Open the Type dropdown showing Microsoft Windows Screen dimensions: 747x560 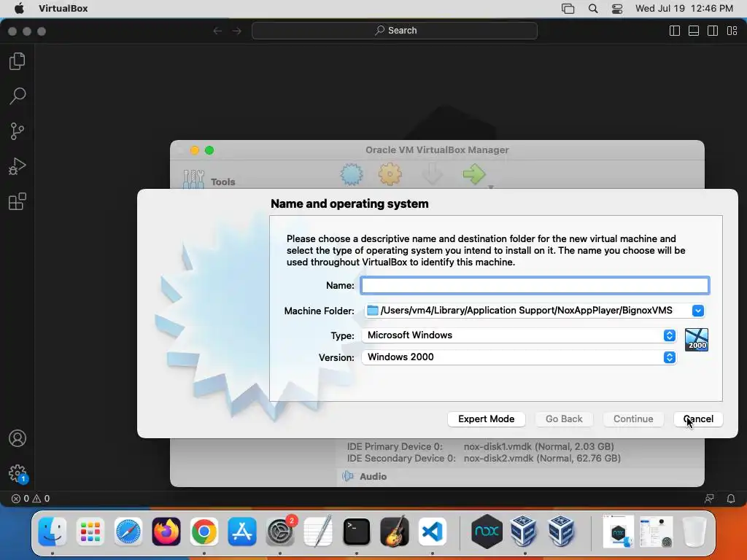coord(519,335)
